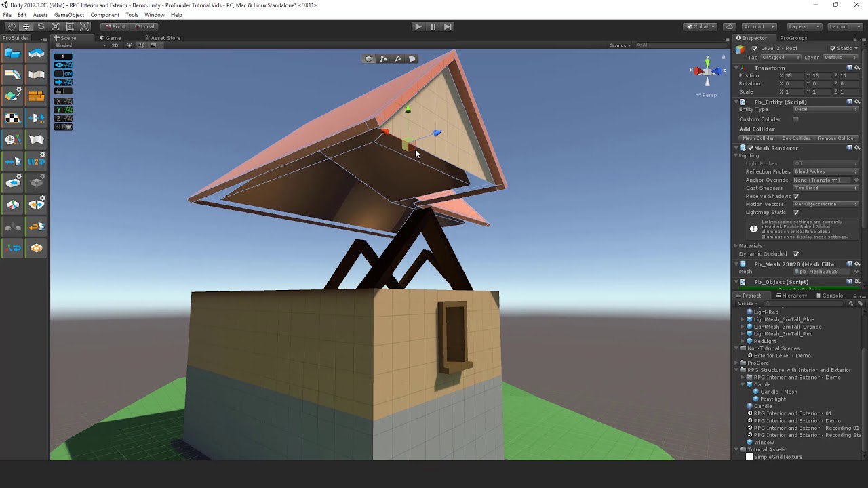The width and height of the screenshot is (868, 488).
Task: Toggle the Static checkbox
Action: click(833, 49)
